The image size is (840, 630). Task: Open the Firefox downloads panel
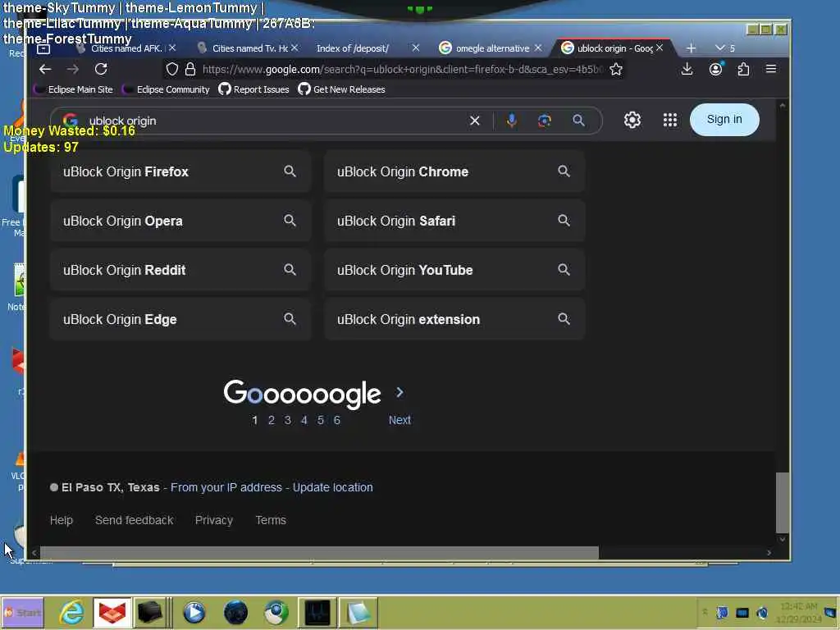pyautogui.click(x=687, y=69)
